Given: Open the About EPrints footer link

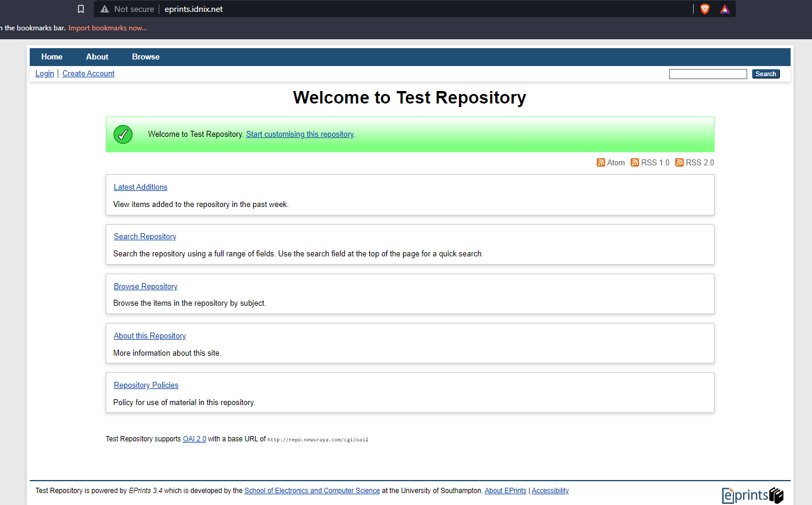Looking at the screenshot, I should pyautogui.click(x=506, y=491).
